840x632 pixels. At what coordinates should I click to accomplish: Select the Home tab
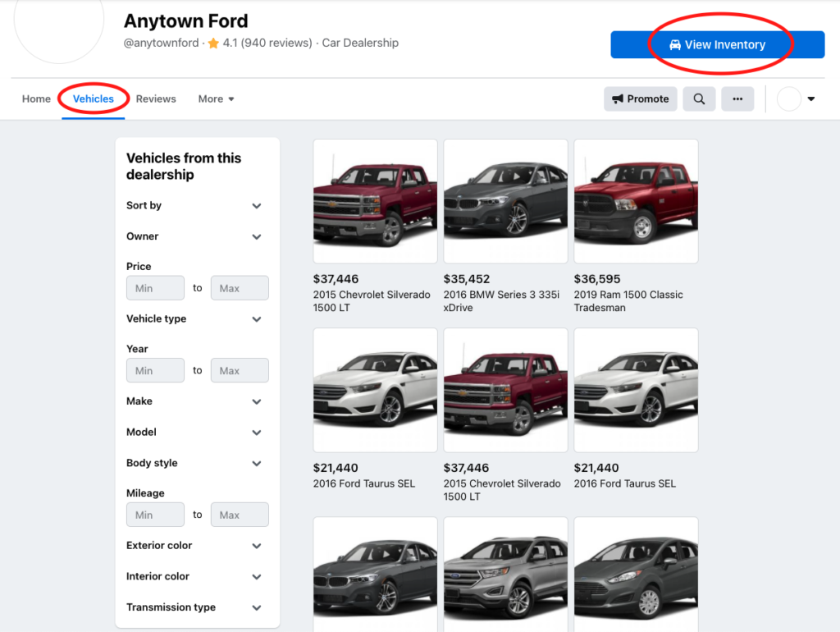(x=36, y=98)
